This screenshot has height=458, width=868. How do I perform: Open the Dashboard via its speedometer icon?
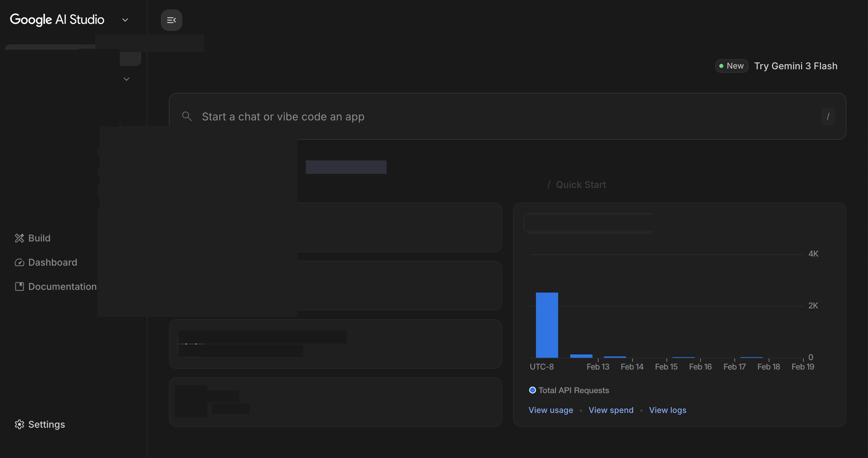[x=20, y=262]
